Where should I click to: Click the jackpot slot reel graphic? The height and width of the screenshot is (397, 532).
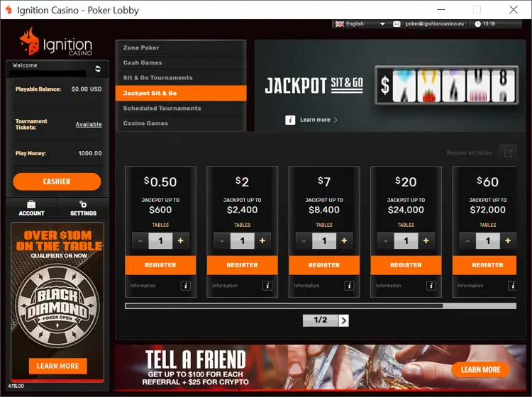click(x=447, y=85)
